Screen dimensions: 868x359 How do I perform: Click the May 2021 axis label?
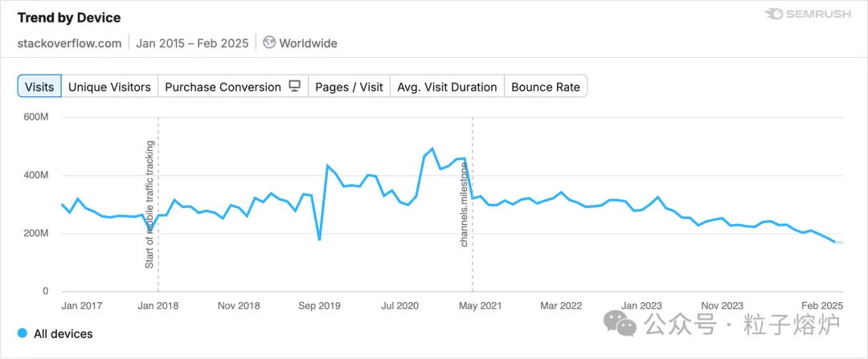(x=479, y=305)
